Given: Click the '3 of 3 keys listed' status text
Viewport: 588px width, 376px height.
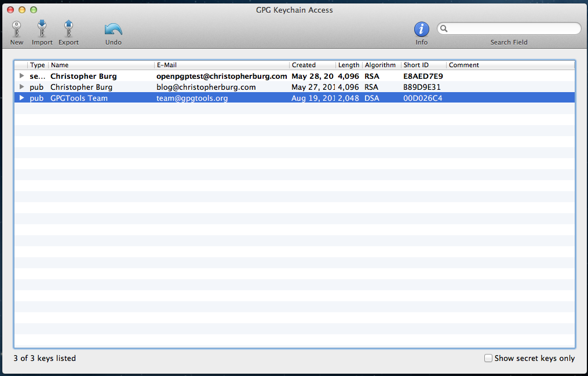Looking at the screenshot, I should point(45,358).
